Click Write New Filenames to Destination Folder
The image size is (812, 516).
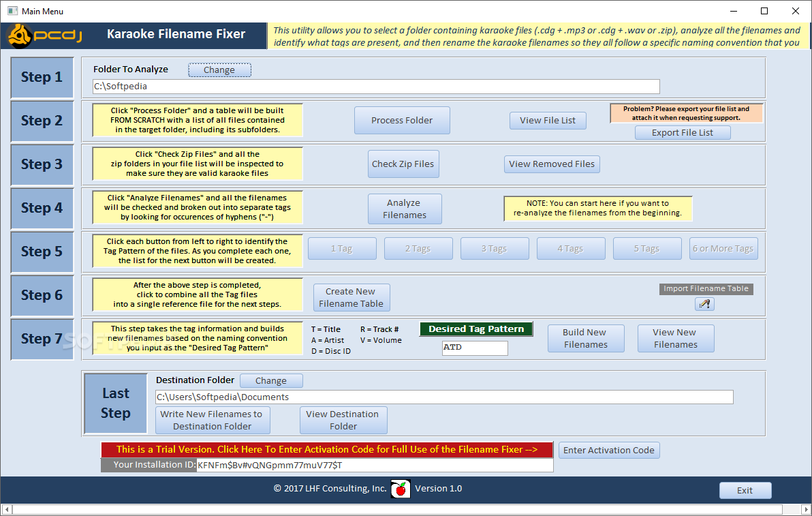click(x=213, y=420)
